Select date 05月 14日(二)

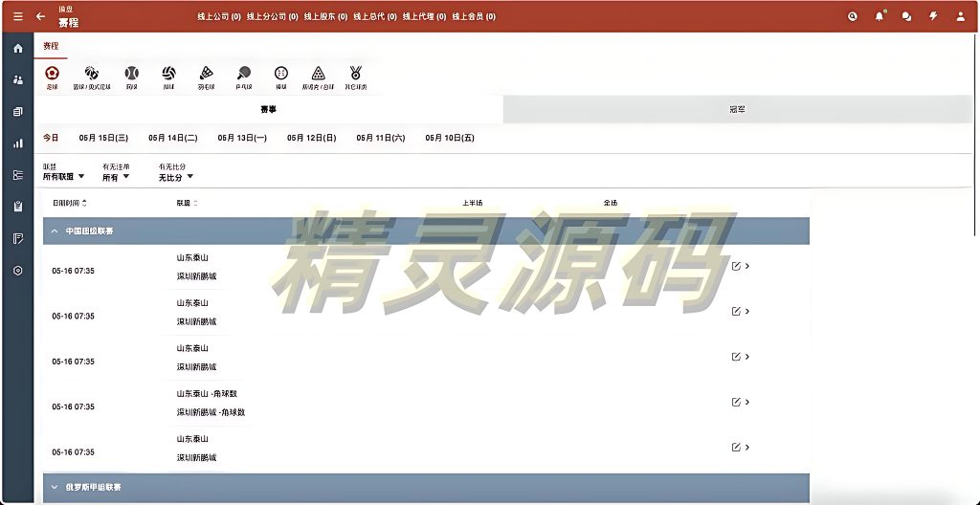click(172, 138)
